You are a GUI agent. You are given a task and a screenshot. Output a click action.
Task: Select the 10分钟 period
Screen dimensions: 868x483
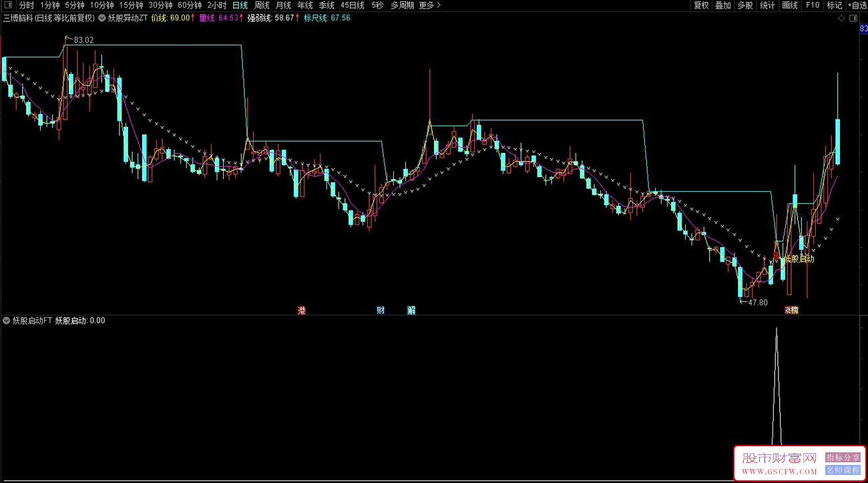(102, 5)
